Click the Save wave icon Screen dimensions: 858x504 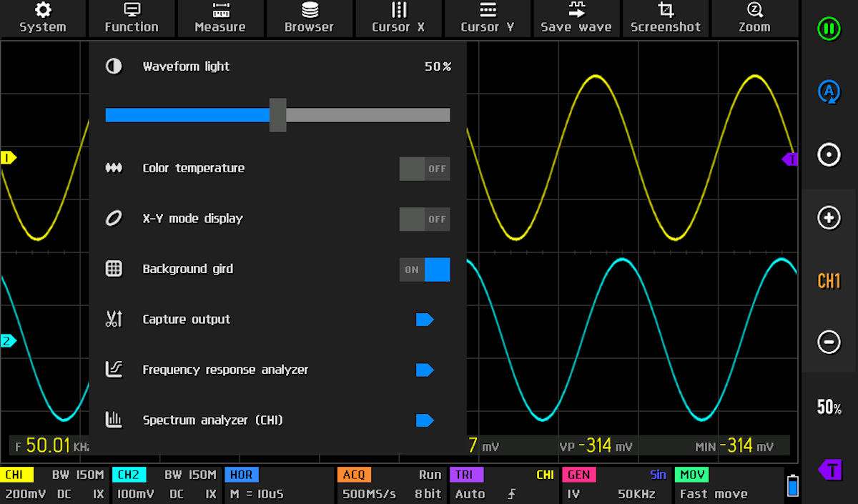[x=576, y=18]
